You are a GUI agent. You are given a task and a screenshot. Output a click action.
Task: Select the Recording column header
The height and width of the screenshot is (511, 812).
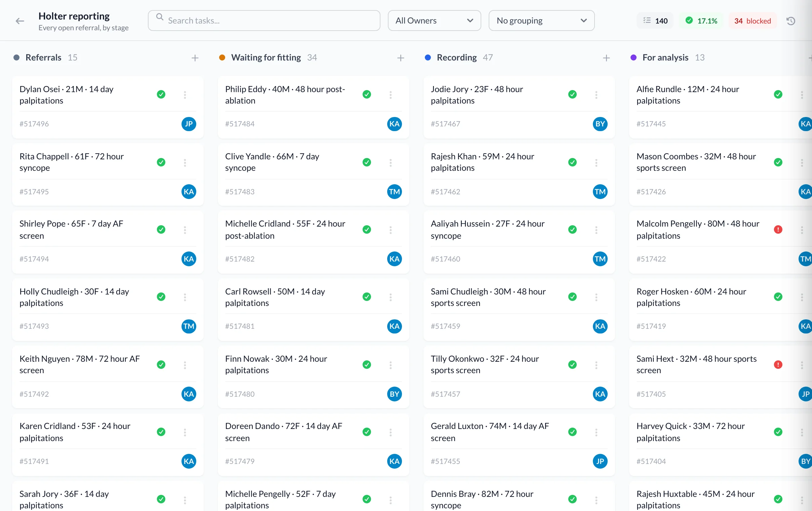pos(457,58)
